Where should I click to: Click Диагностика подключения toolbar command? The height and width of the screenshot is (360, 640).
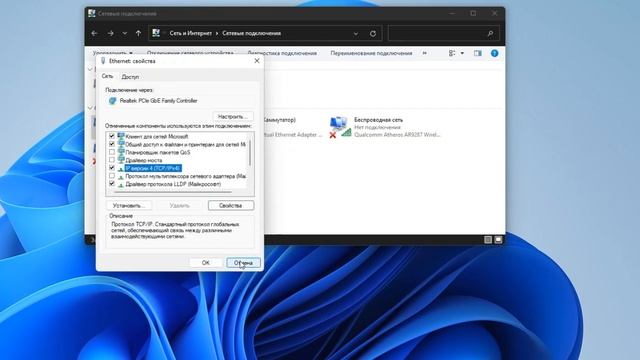pos(282,53)
